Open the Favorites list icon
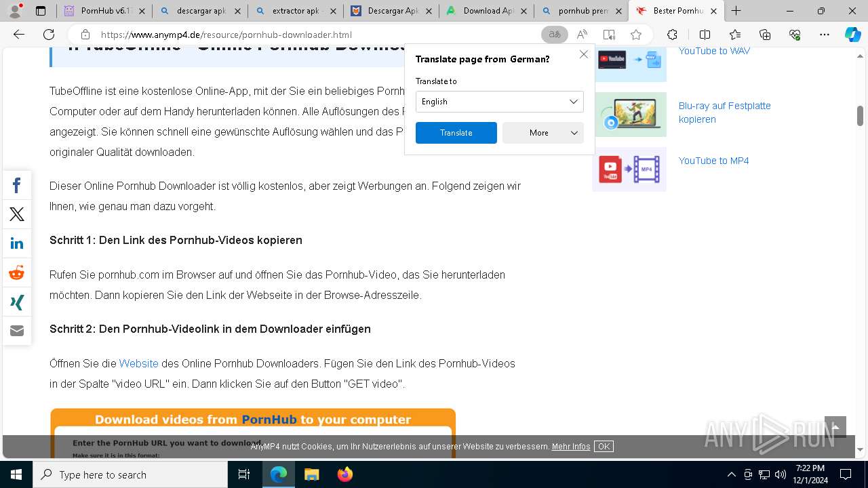This screenshot has height=488, width=868. coord(735,35)
